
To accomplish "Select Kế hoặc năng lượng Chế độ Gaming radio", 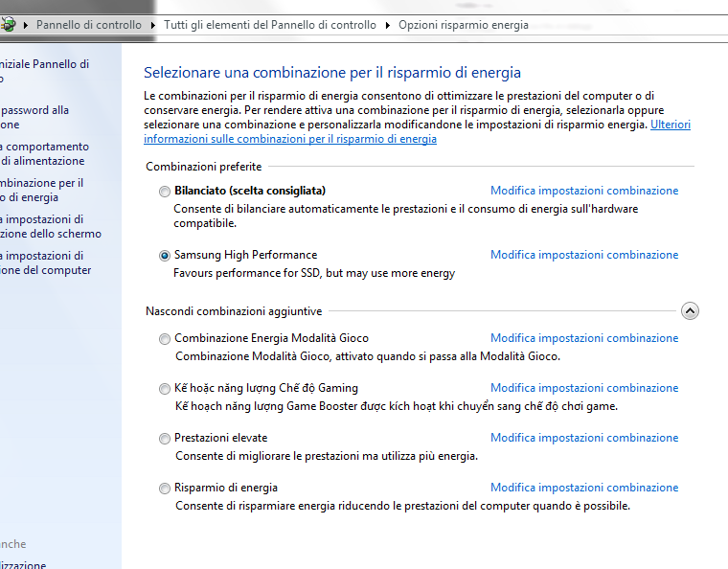I will pyautogui.click(x=165, y=389).
